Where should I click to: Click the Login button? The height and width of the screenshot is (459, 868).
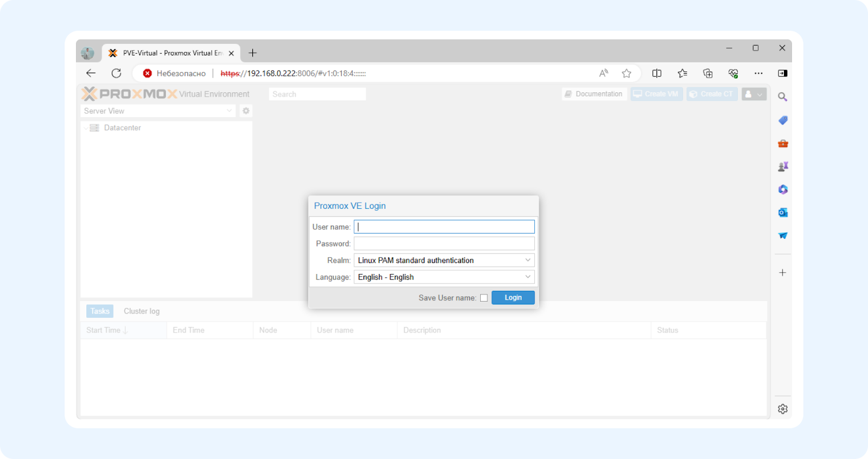tap(513, 298)
